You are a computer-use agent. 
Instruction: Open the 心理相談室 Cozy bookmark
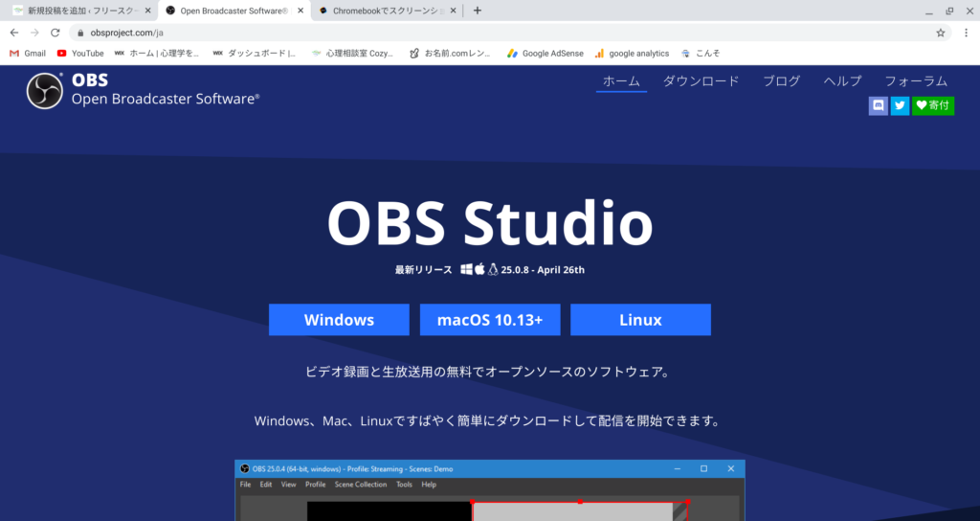(353, 54)
